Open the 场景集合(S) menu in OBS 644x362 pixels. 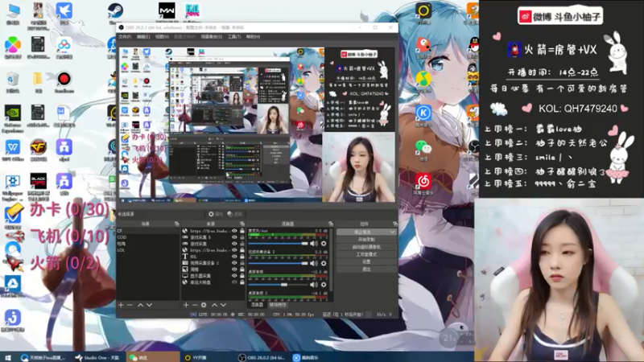coord(212,37)
